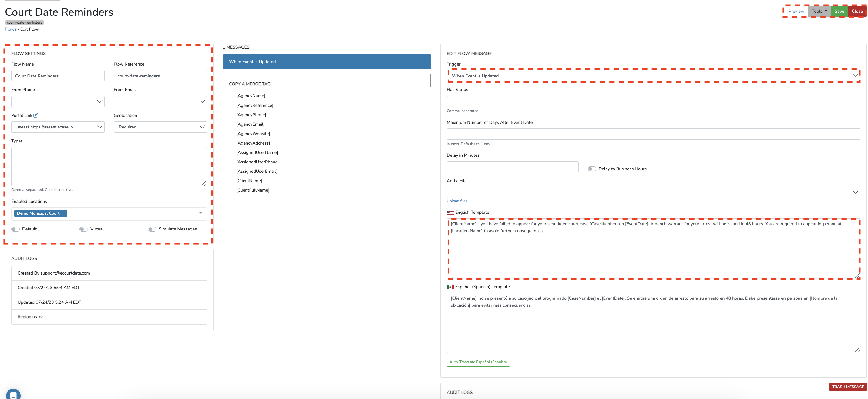Remove Demo Municipal Court tag via x

tap(64, 213)
